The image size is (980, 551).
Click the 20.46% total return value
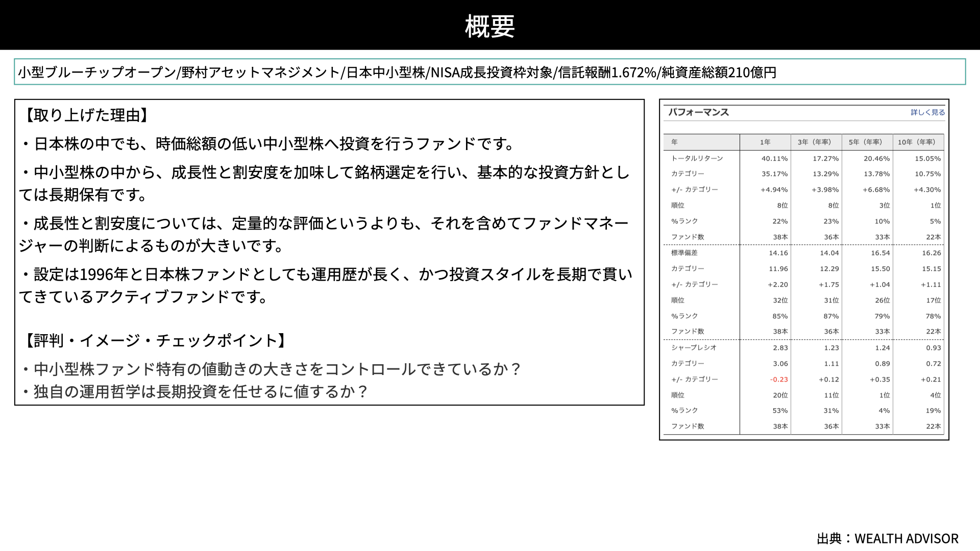point(877,159)
